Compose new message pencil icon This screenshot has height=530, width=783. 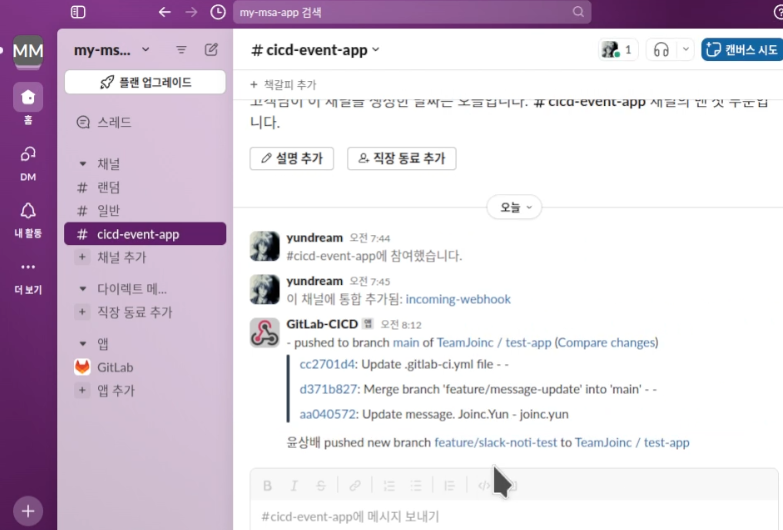[211, 49]
